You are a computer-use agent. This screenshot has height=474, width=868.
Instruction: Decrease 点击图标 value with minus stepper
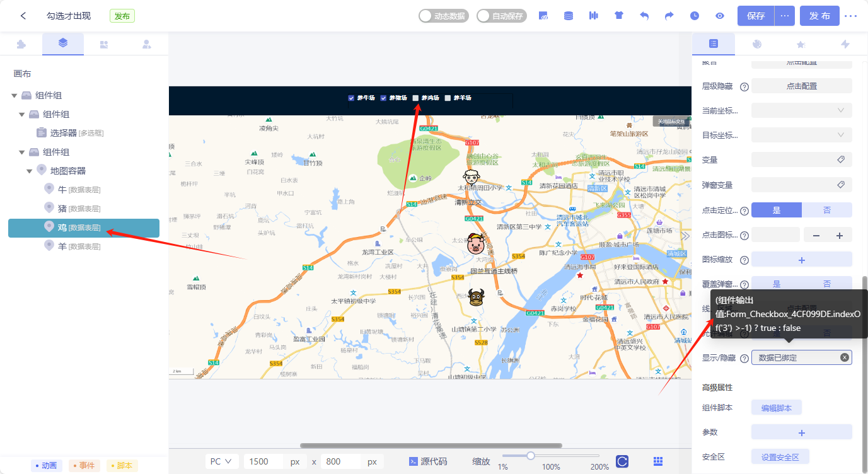tap(816, 235)
